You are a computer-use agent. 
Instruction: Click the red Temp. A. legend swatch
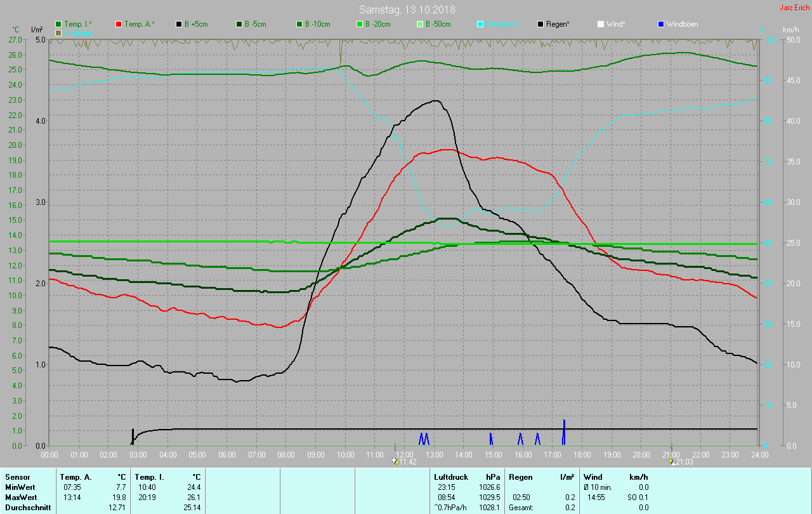coord(119,24)
